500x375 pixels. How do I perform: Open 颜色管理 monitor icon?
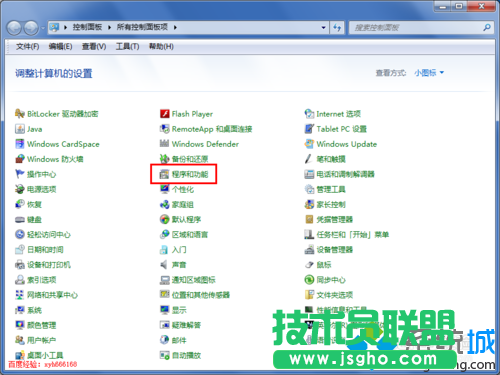click(x=20, y=325)
